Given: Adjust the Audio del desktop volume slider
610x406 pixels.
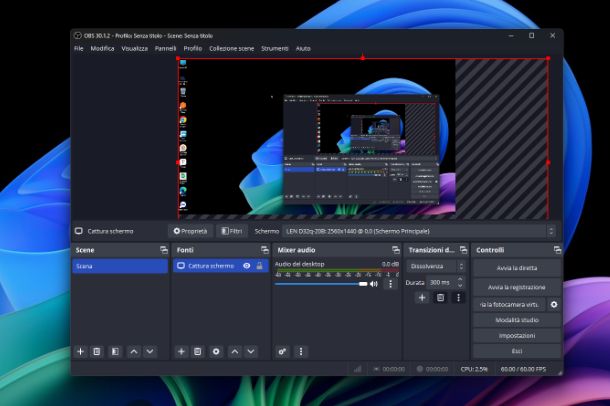Looking at the screenshot, I should (x=321, y=284).
